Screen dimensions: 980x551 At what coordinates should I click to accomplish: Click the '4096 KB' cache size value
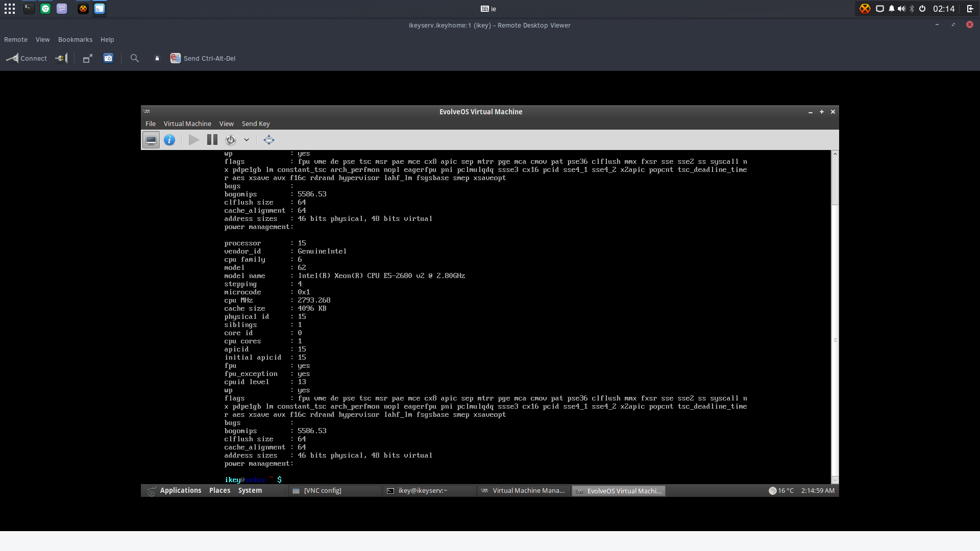coord(312,308)
